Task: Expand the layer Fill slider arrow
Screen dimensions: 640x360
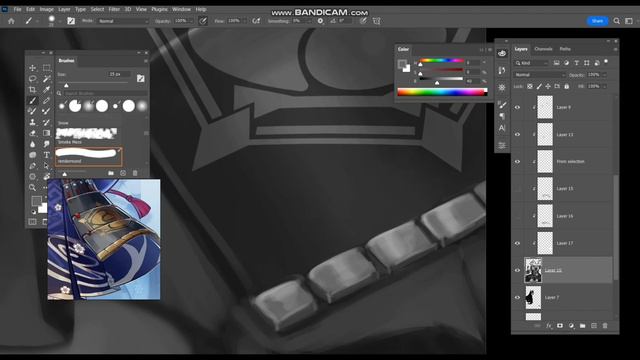Action: point(604,86)
